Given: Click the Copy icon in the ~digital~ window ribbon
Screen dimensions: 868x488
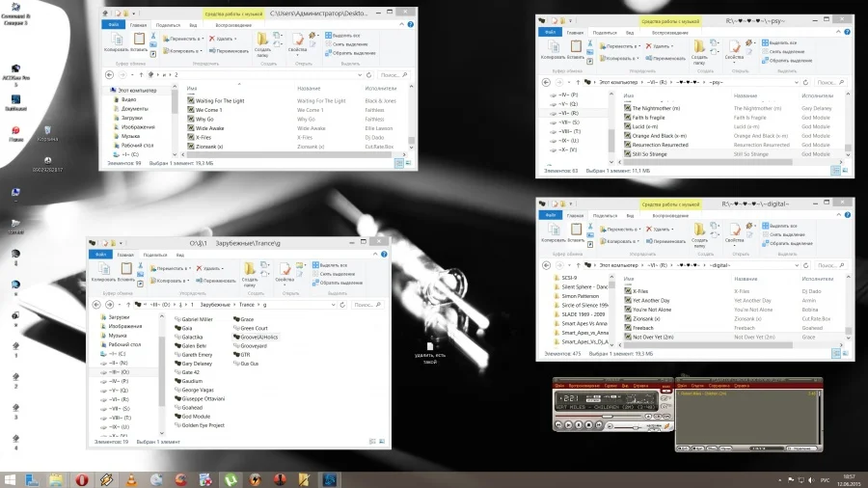Looking at the screenshot, I should tap(554, 230).
